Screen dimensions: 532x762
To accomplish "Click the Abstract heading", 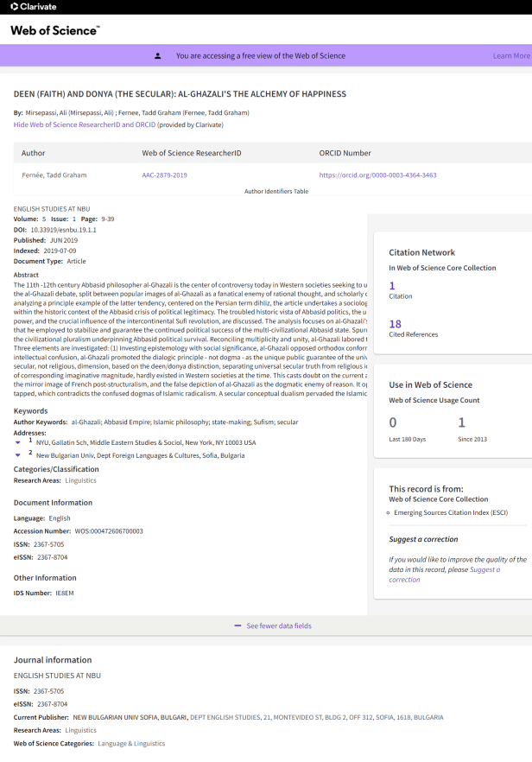I will point(26,275).
